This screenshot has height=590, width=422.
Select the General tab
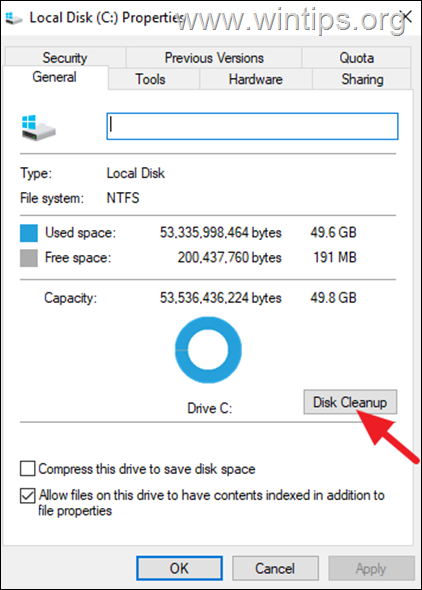click(x=55, y=77)
